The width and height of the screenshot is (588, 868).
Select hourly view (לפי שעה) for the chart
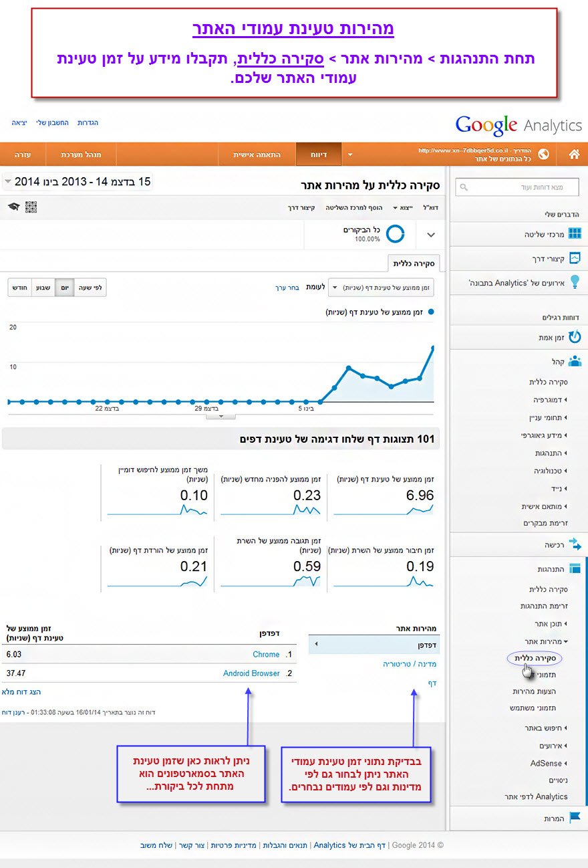click(90, 288)
